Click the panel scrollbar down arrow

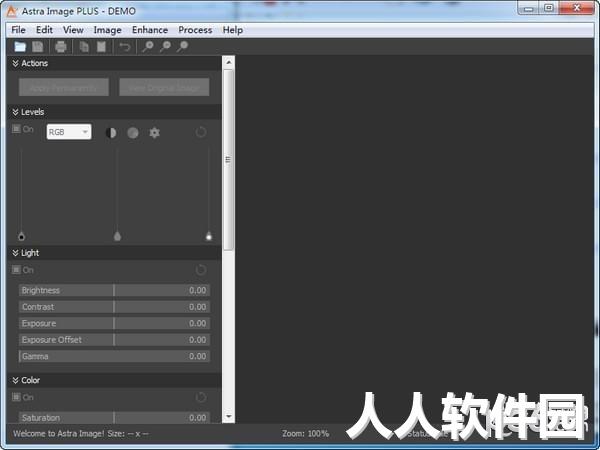pyautogui.click(x=228, y=416)
